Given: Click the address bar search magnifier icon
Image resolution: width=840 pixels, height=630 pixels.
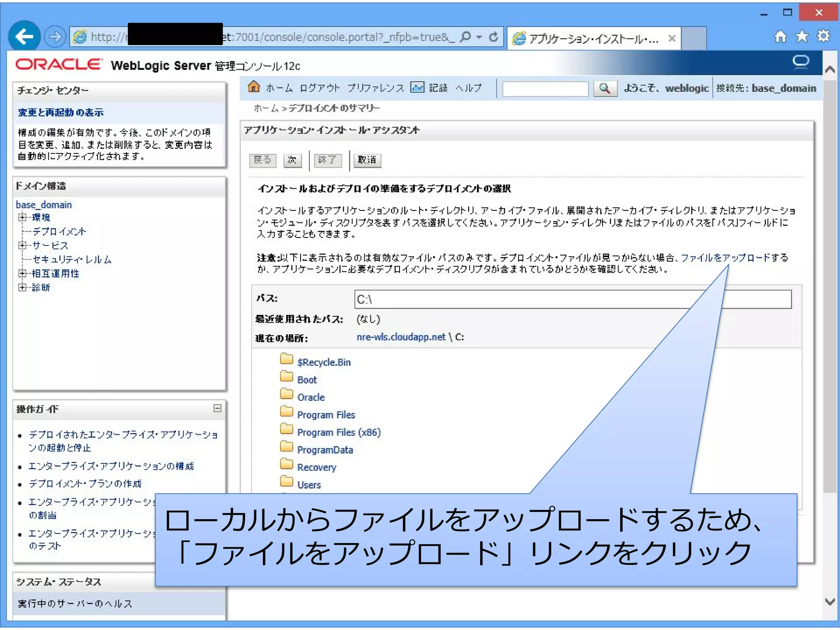Looking at the screenshot, I should (x=465, y=37).
